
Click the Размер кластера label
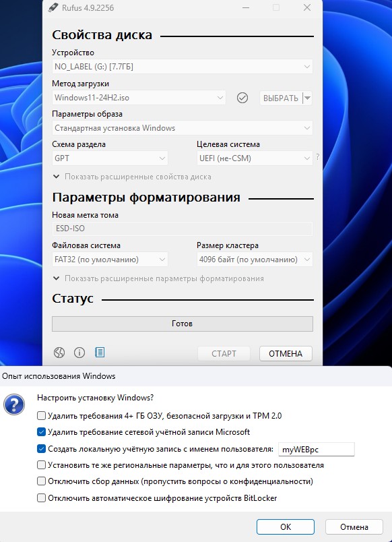(x=228, y=245)
